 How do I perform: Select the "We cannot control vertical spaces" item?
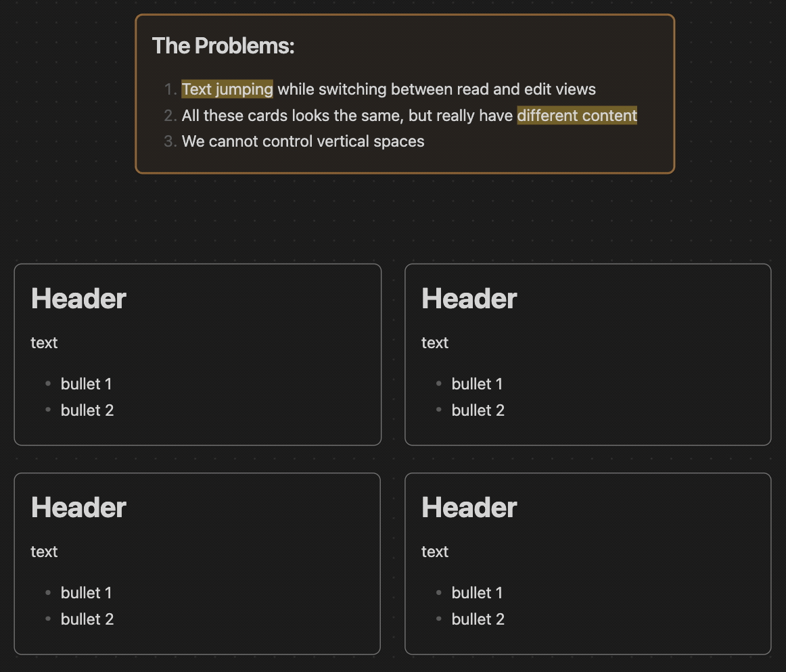click(303, 141)
